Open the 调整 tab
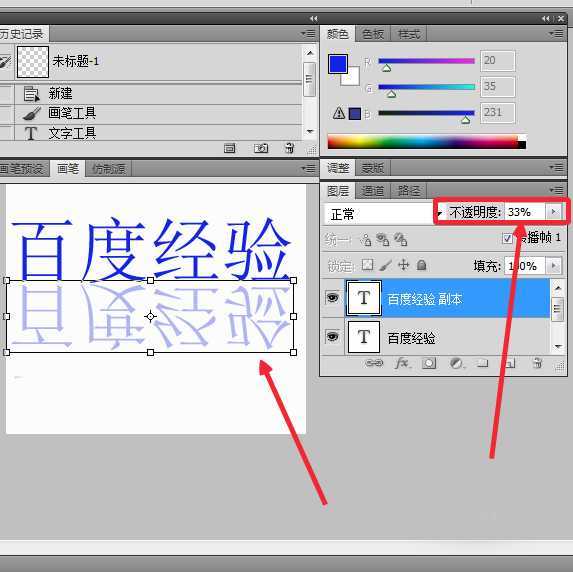This screenshot has width=573, height=572. pyautogui.click(x=338, y=168)
